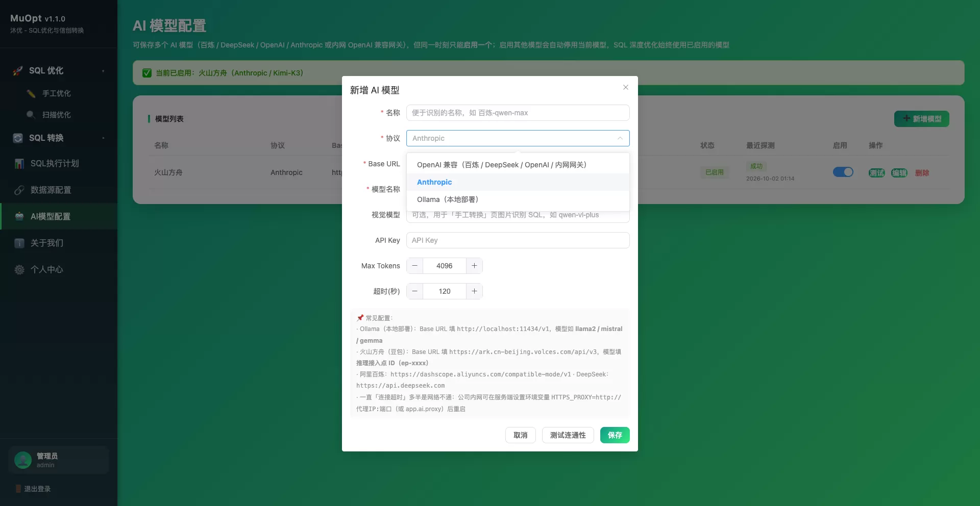980x506 pixels.
Task: Click 测试连通性 button
Action: coord(568,435)
